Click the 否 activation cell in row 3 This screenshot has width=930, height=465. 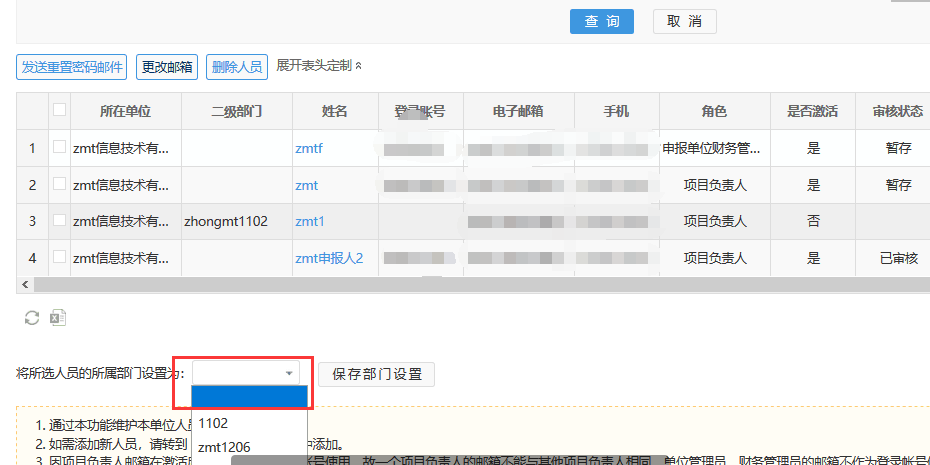pos(813,222)
